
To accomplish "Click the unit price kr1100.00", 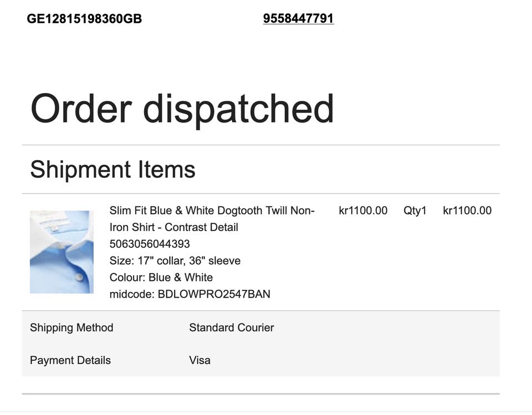I will pyautogui.click(x=363, y=211).
